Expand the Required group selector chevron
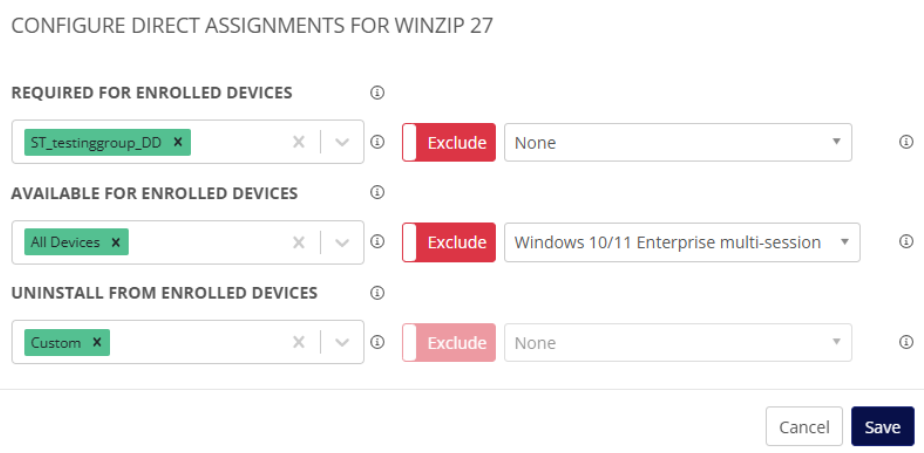The image size is (924, 453). (x=343, y=142)
